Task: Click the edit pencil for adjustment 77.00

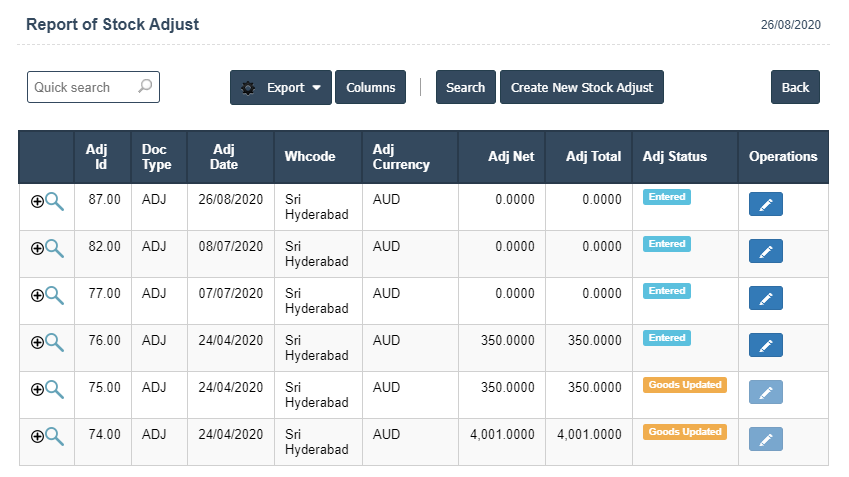Action: pos(765,299)
